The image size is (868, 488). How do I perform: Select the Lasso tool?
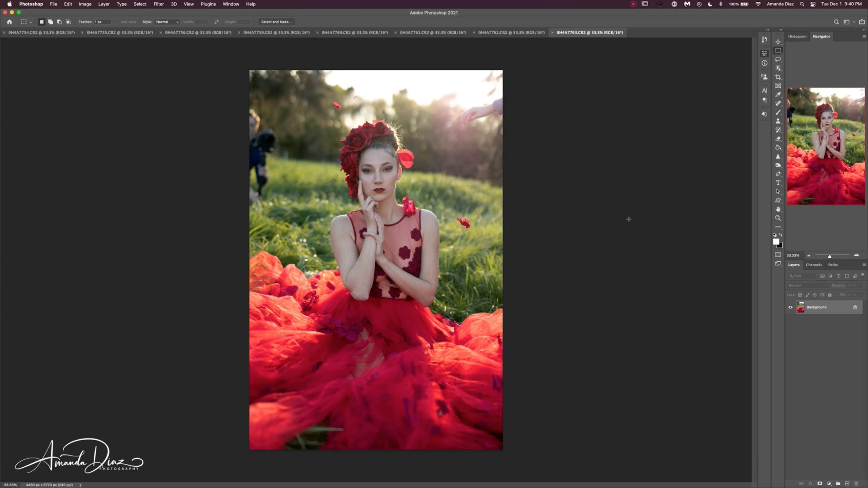point(778,59)
